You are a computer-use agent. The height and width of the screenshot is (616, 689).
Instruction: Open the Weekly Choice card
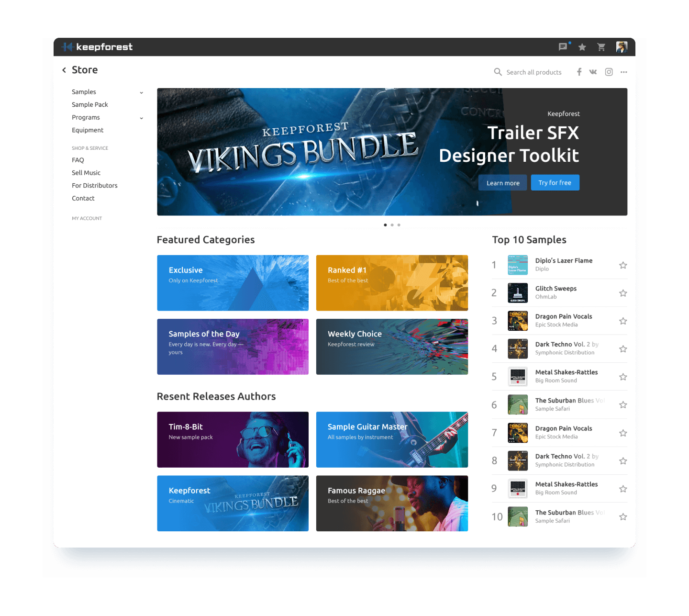click(392, 347)
